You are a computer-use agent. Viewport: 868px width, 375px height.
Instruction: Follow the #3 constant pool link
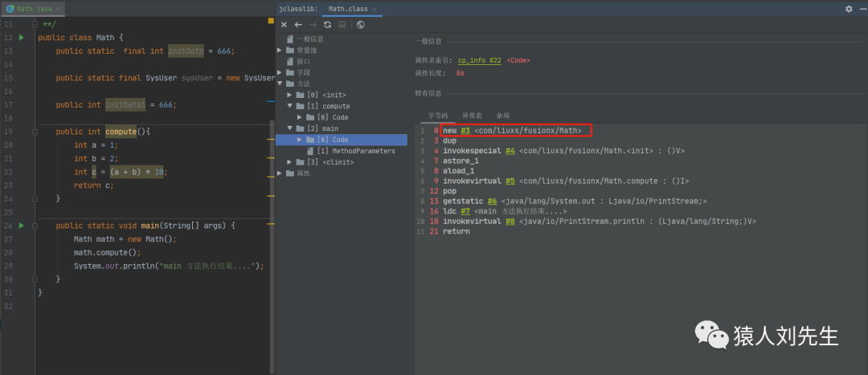[x=465, y=131]
